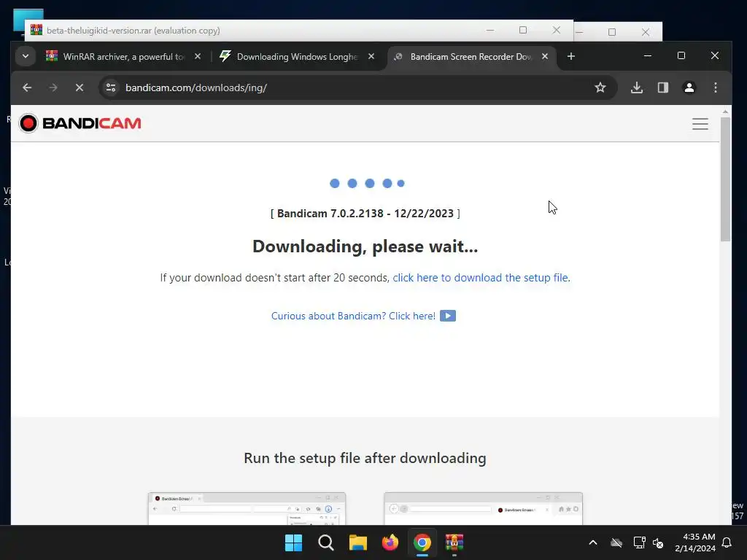
Task: View site information icon in address bar
Action: point(111,87)
